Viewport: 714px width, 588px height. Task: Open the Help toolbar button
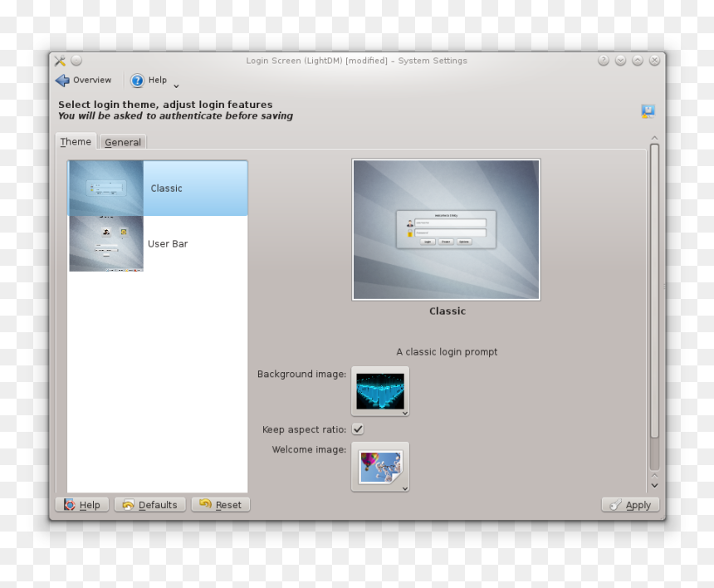pos(149,81)
